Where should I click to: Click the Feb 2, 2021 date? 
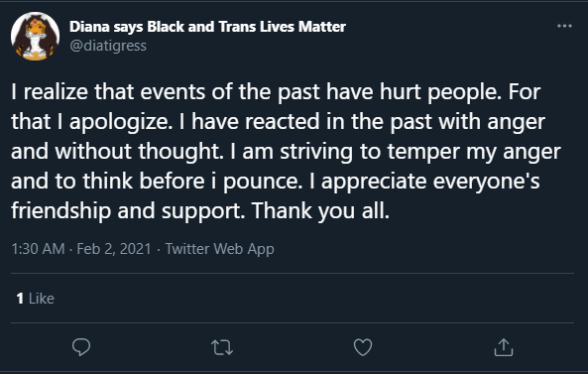point(114,249)
